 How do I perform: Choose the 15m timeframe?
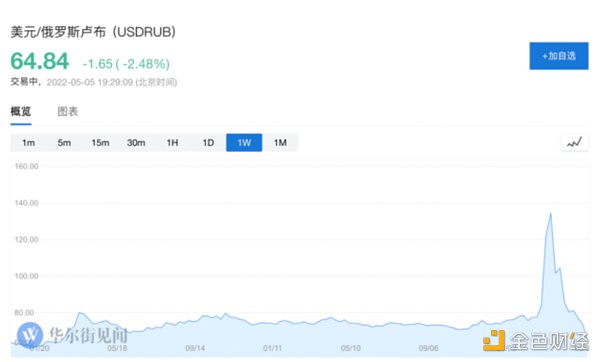[100, 143]
